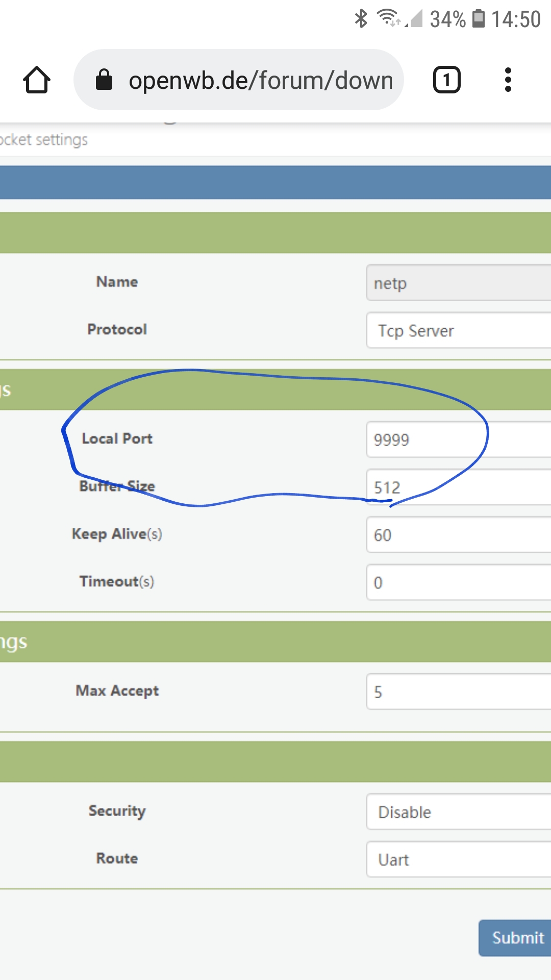Open the tab switcher showing 1 tab
Screen dimensions: 551x980
point(447,80)
